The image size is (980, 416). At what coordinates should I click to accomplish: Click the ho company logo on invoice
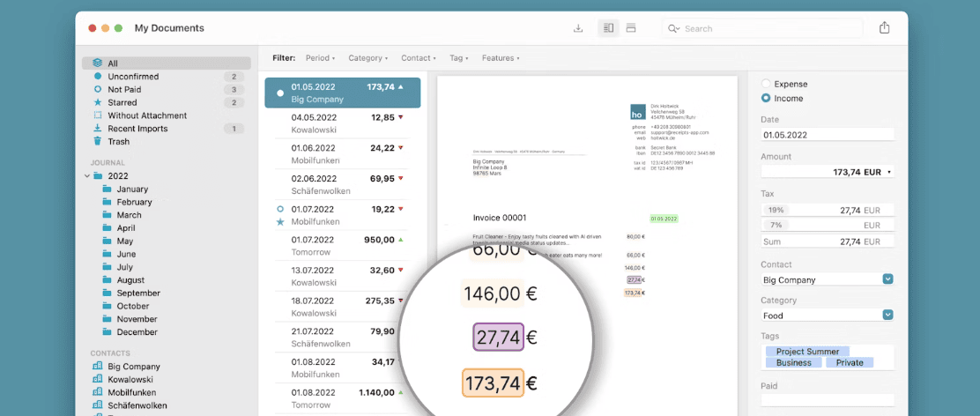(x=637, y=111)
